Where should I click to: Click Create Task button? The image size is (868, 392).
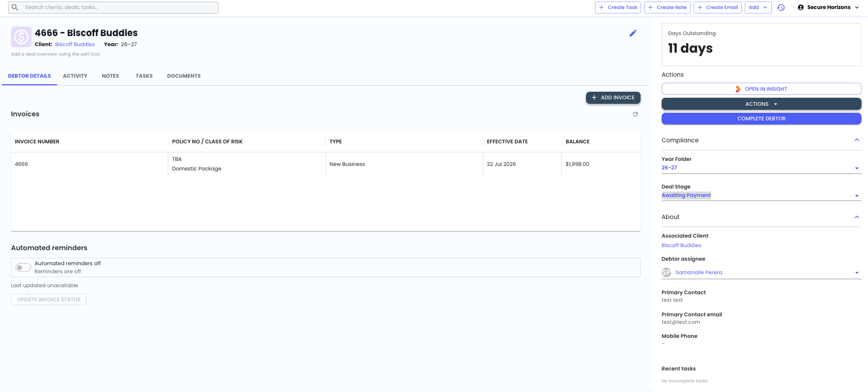(x=618, y=8)
